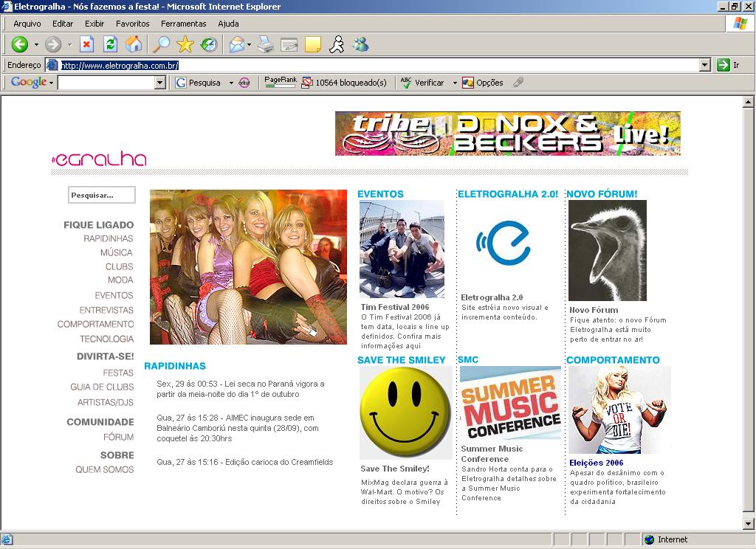Open the Back button history dropdown arrow

point(36,45)
